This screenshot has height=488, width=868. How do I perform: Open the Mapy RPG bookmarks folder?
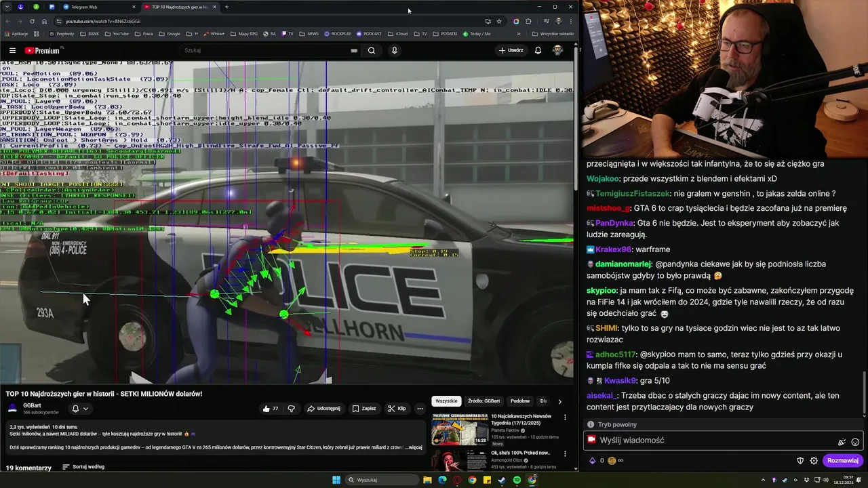[x=244, y=33]
